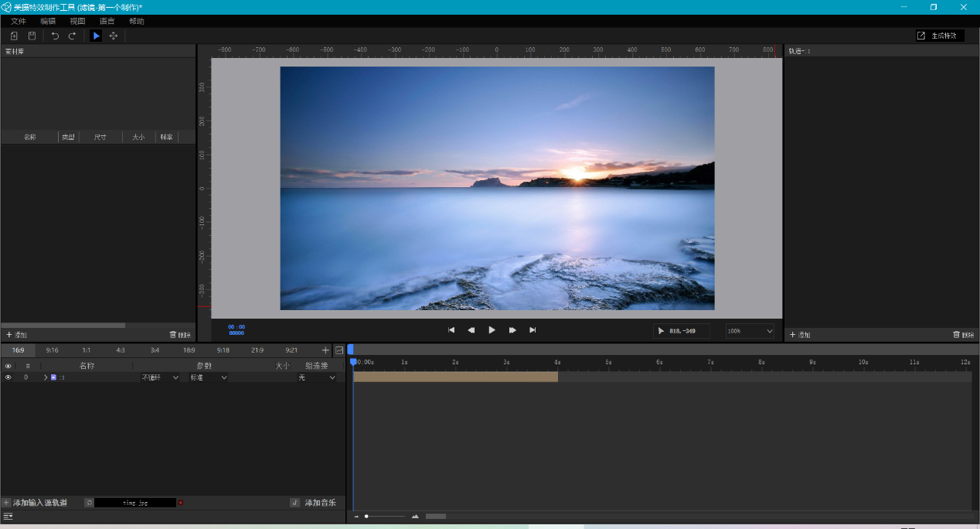Step back one frame
This screenshot has height=529, width=980.
(471, 330)
